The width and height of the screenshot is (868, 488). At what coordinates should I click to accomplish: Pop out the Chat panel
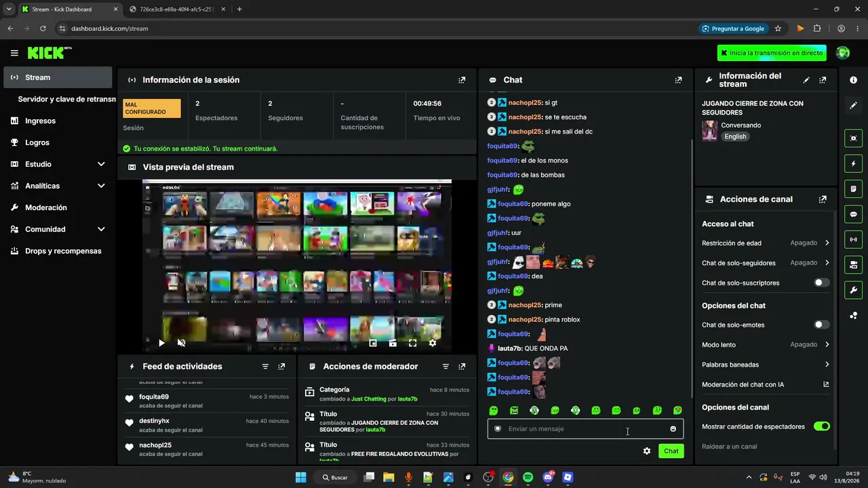pos(678,80)
